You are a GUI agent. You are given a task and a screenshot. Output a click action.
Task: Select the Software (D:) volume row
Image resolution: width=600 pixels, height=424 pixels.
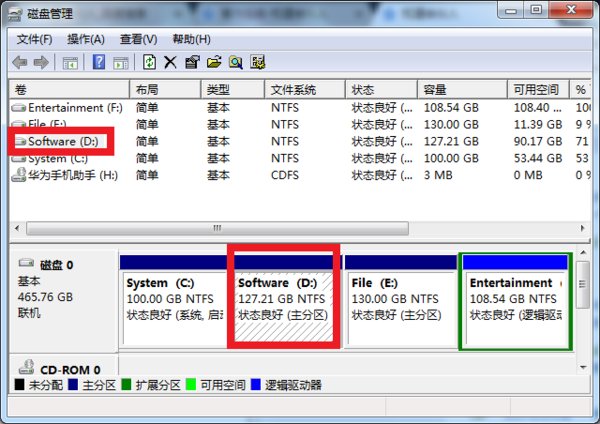coord(300,142)
